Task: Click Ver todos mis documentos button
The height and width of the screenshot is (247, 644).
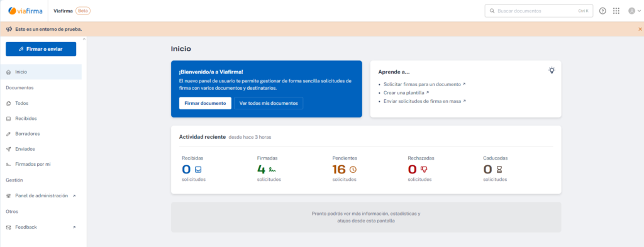Action: click(x=269, y=104)
